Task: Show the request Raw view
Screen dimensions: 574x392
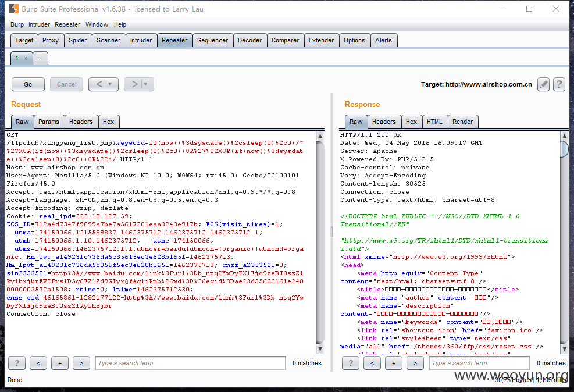Action: tap(22, 122)
